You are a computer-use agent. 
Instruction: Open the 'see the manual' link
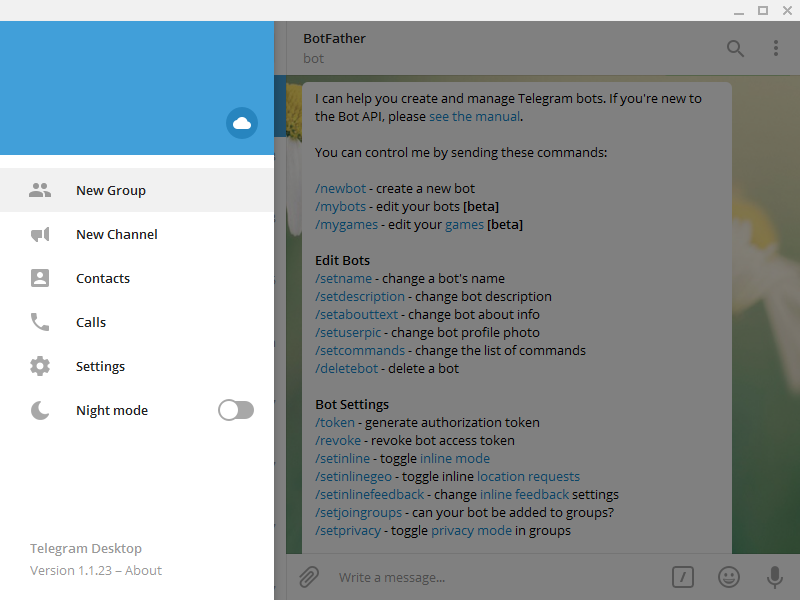[474, 116]
